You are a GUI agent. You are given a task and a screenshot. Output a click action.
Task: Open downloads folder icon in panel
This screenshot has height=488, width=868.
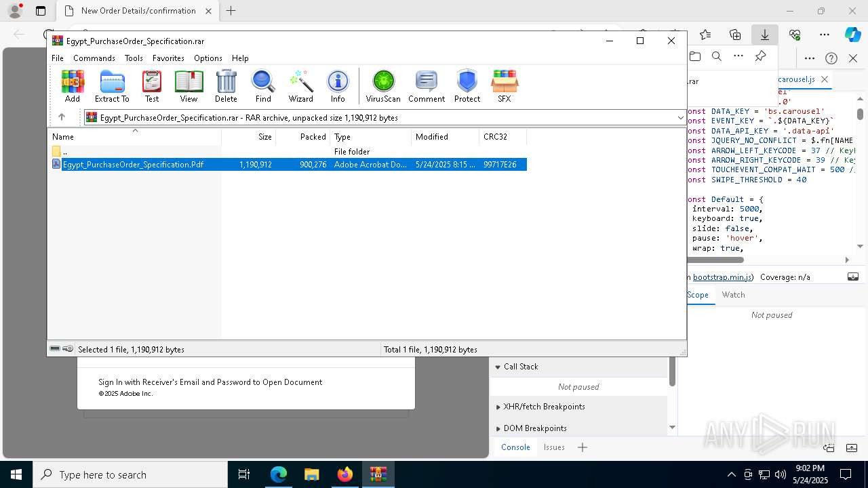click(695, 56)
